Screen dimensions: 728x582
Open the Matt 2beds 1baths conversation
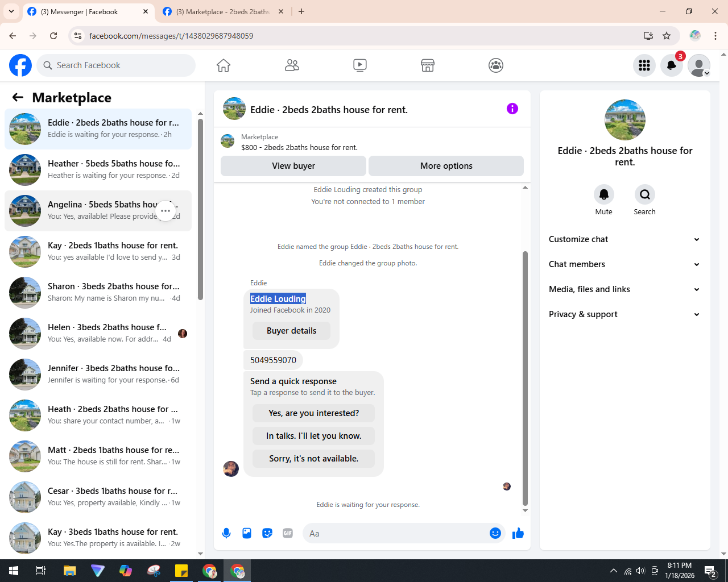coord(98,456)
